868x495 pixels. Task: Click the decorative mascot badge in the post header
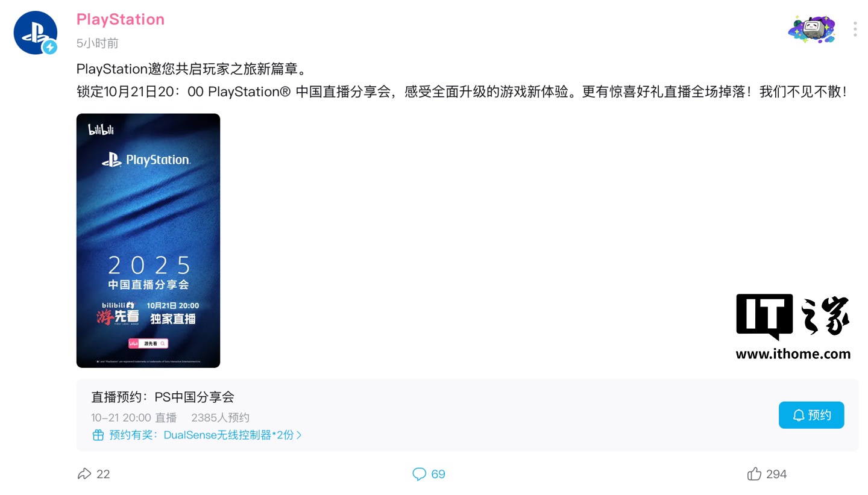pos(811,29)
